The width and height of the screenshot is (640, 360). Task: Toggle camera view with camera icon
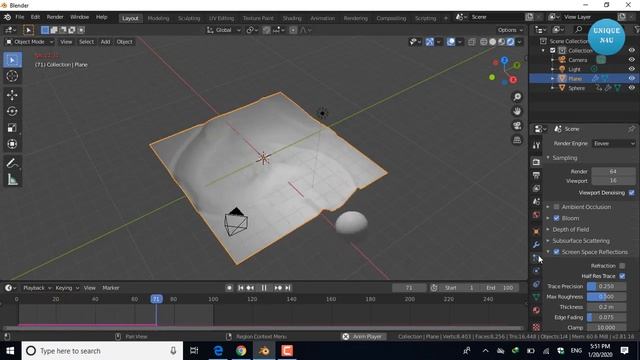517,125
